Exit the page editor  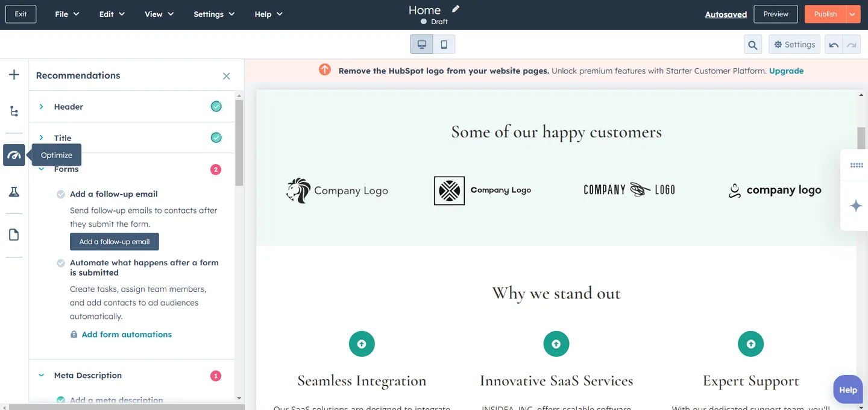point(21,14)
